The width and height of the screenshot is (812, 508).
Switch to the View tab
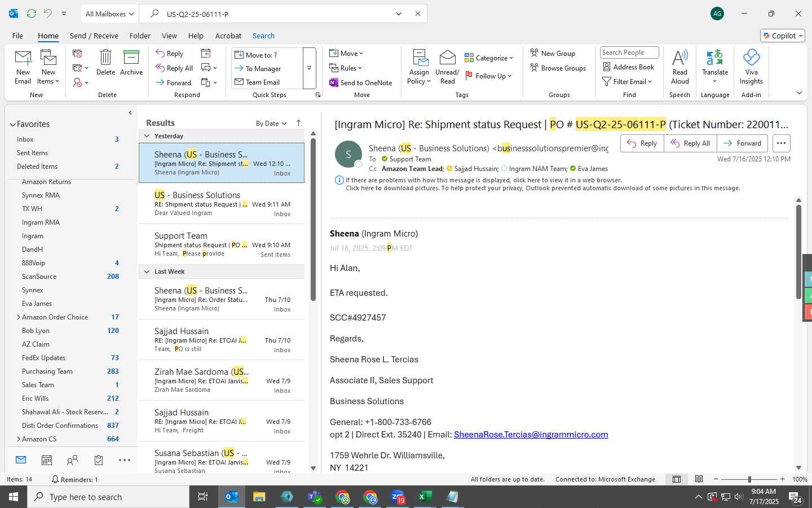pos(169,36)
